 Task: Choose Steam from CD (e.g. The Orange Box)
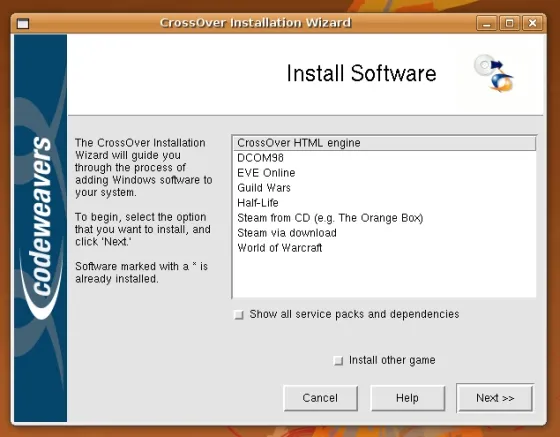[385, 218]
